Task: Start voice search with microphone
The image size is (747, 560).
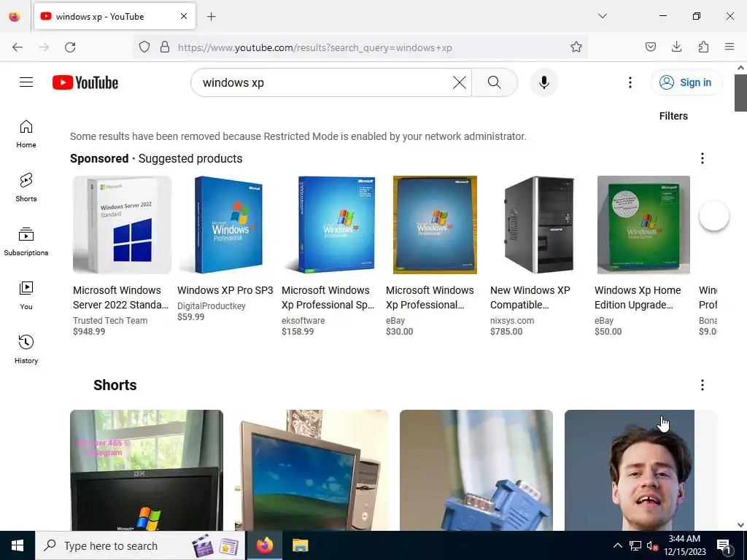Action: pos(543,82)
